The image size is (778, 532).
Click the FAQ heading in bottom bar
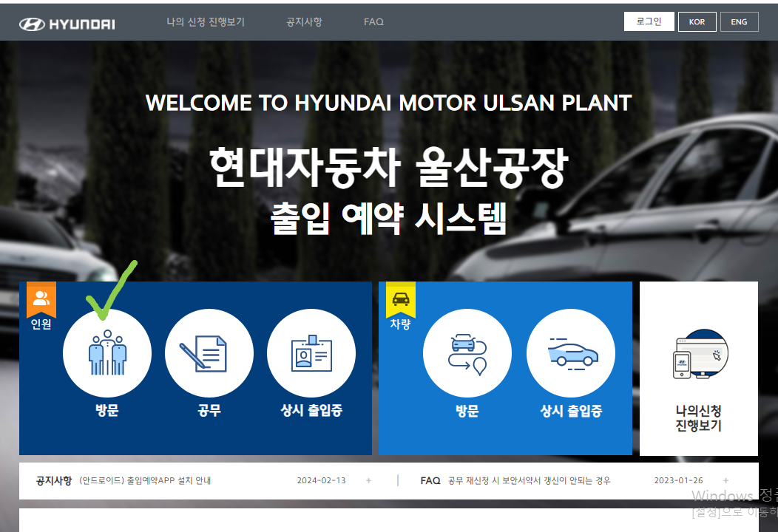point(430,480)
